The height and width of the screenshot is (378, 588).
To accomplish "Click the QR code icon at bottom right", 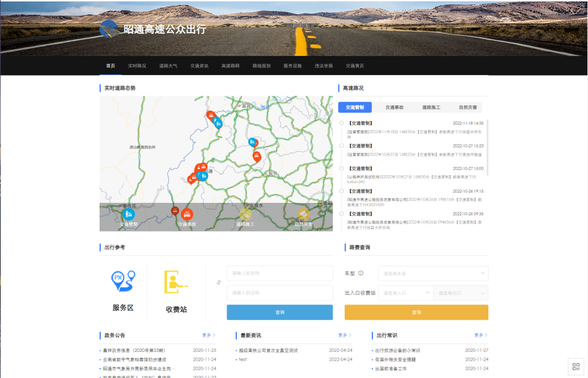I will (x=576, y=367).
